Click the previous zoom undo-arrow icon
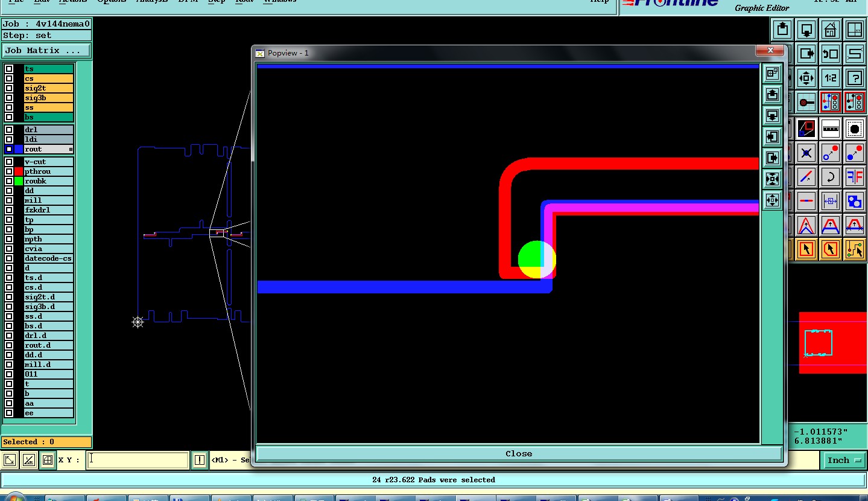Image resolution: width=868 pixels, height=501 pixels. 831,54
